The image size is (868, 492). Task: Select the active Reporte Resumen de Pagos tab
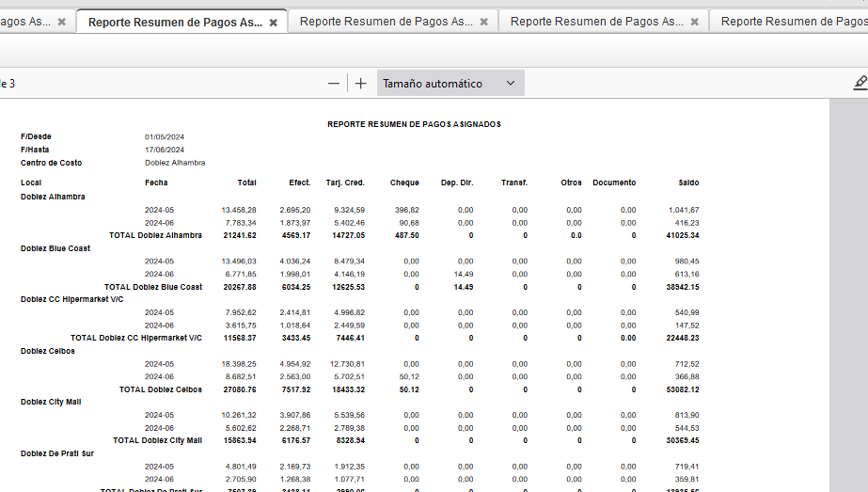175,22
